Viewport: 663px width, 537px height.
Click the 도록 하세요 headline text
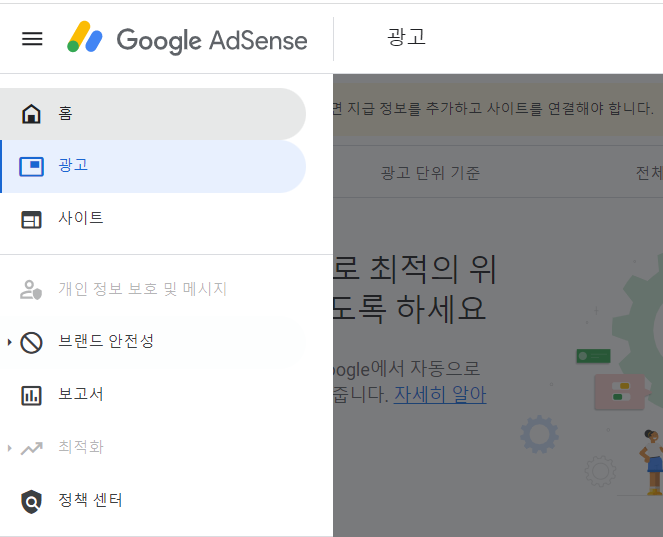tap(408, 309)
